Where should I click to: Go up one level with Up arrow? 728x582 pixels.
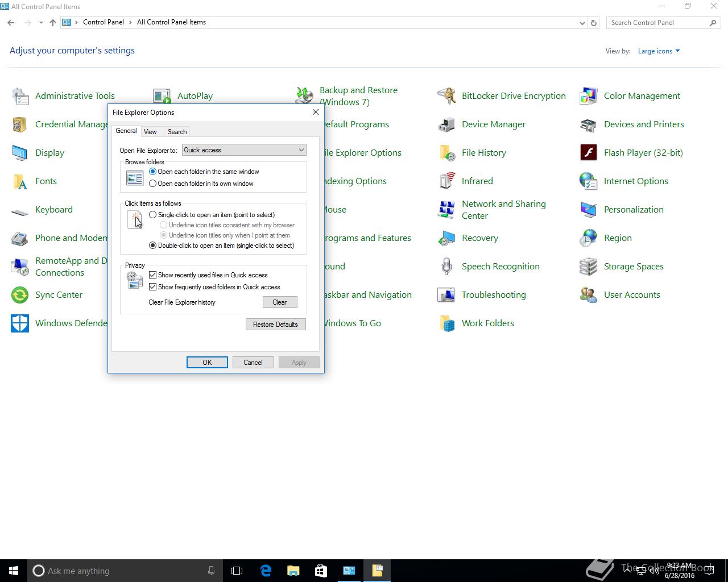point(53,23)
